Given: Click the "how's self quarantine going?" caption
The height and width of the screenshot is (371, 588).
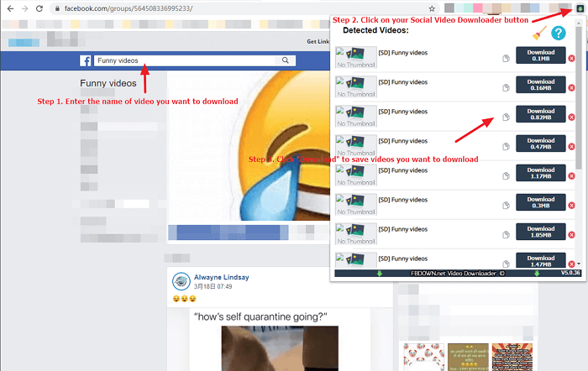Looking at the screenshot, I should (x=260, y=317).
